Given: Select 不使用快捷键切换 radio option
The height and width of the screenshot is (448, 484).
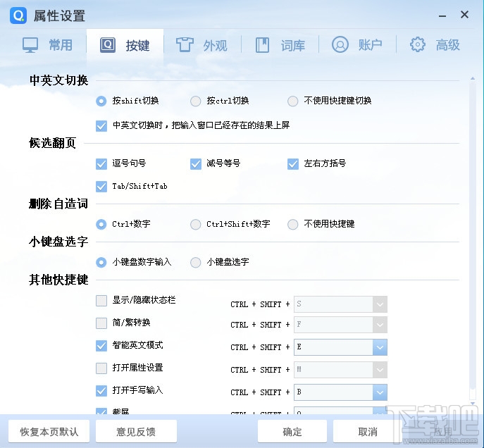Looking at the screenshot, I should pyautogui.click(x=292, y=101).
